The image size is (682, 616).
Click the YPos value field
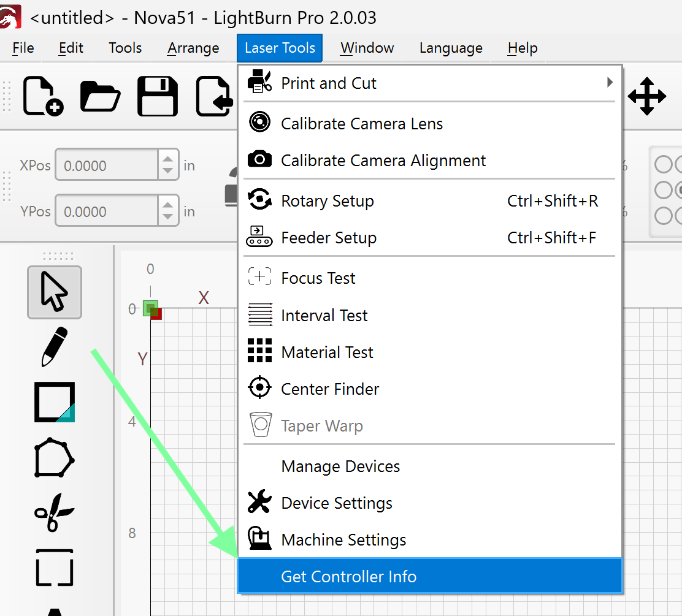click(107, 211)
